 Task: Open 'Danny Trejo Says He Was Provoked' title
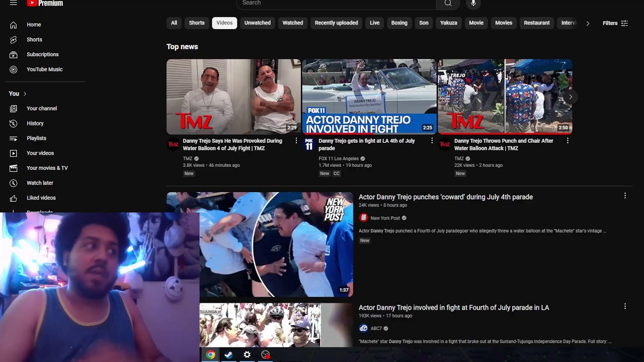coord(232,145)
